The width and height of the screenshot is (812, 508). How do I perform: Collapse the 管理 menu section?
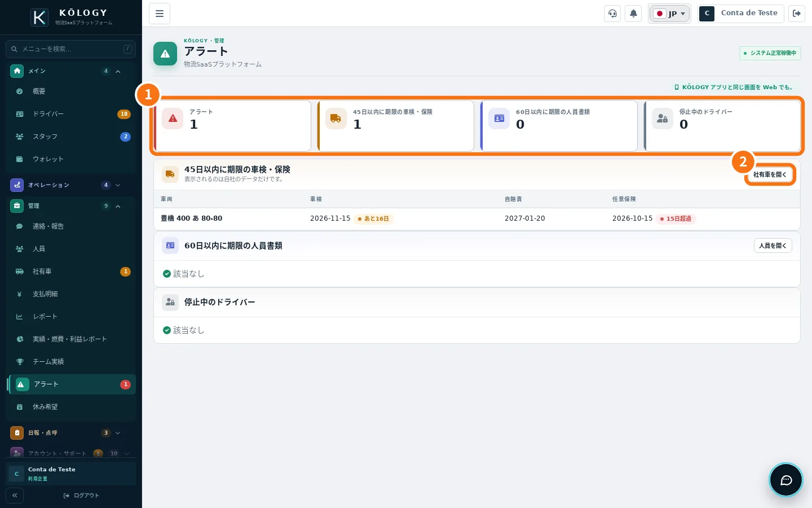[71, 206]
